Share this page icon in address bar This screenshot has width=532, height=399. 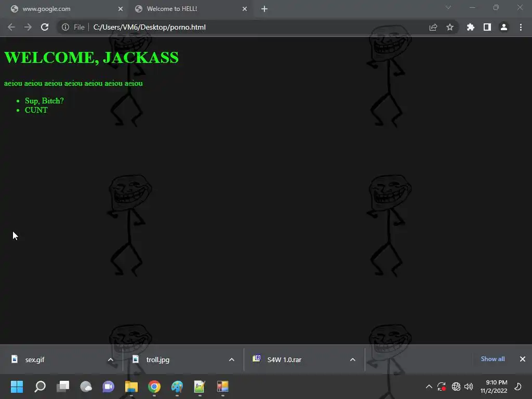(433, 27)
